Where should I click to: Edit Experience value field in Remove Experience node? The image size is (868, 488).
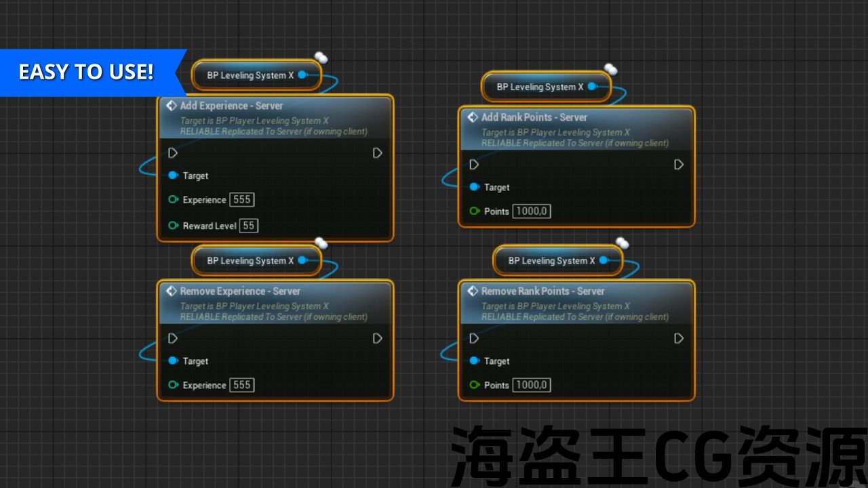click(242, 385)
